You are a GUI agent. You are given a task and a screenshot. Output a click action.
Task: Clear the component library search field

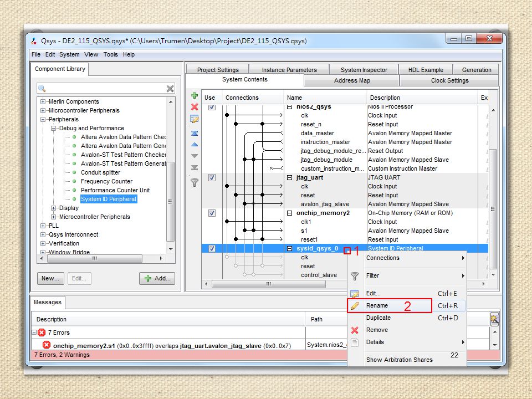click(170, 89)
